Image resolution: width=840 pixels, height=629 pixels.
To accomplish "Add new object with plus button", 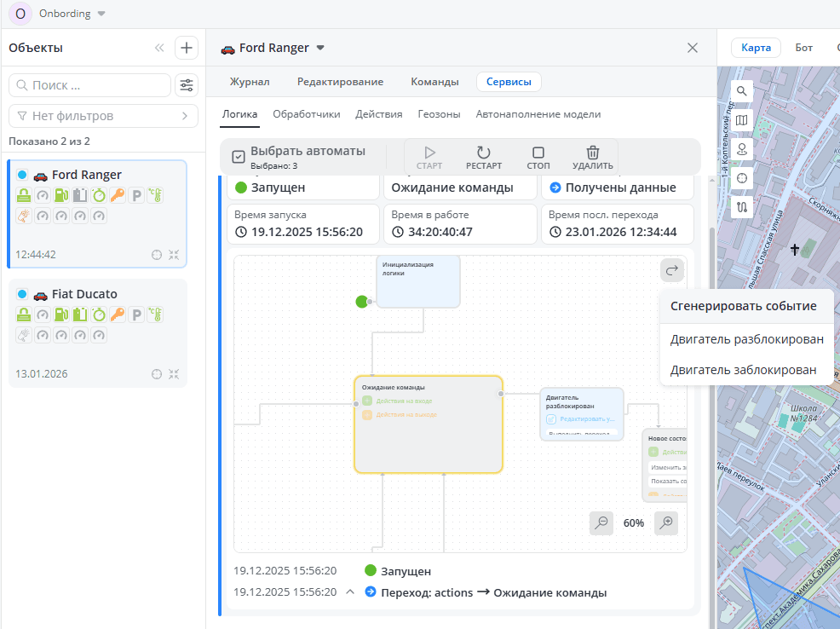I will point(187,48).
